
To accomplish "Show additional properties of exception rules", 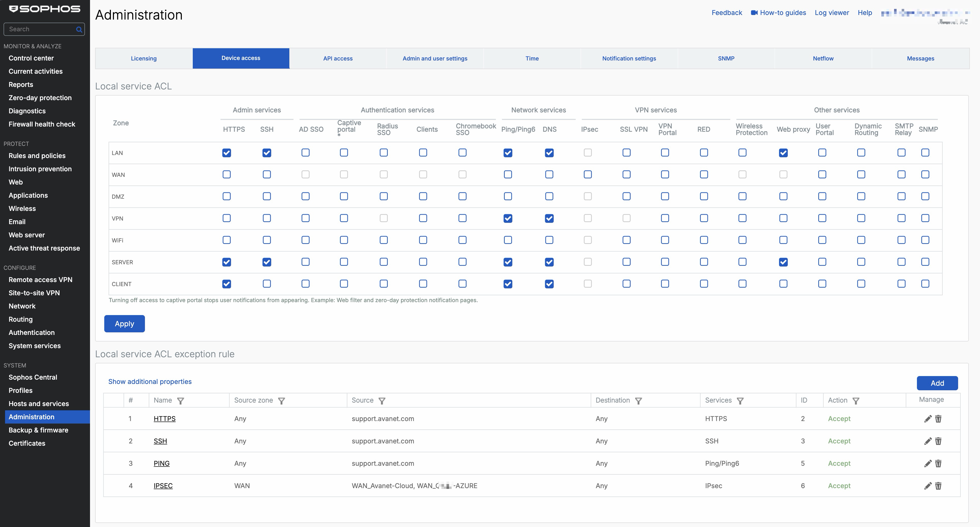I will pyautogui.click(x=150, y=382).
